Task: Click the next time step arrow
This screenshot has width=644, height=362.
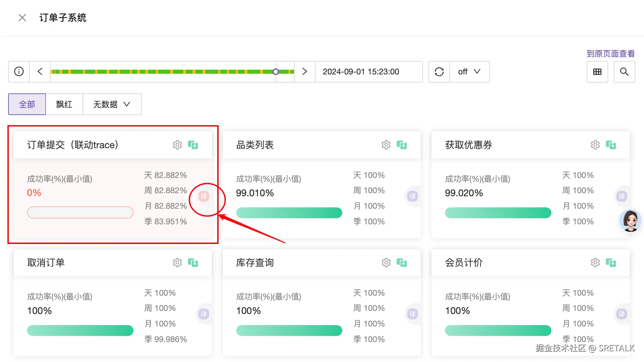Action: 304,71
